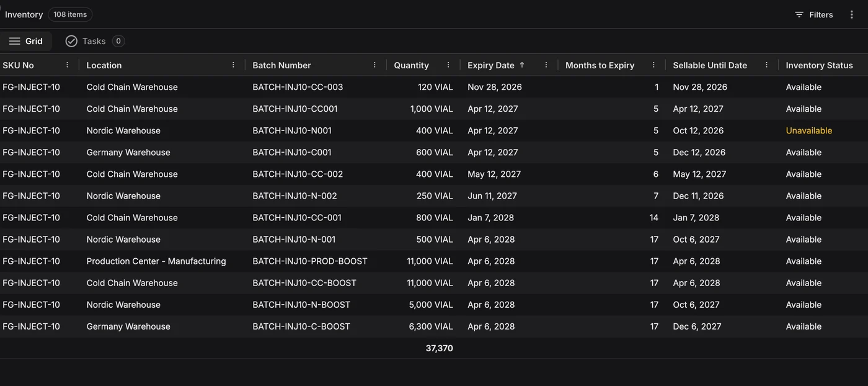Click the 800 VIAL quantity cell
Screen dimensions: 868x386
(x=435, y=217)
